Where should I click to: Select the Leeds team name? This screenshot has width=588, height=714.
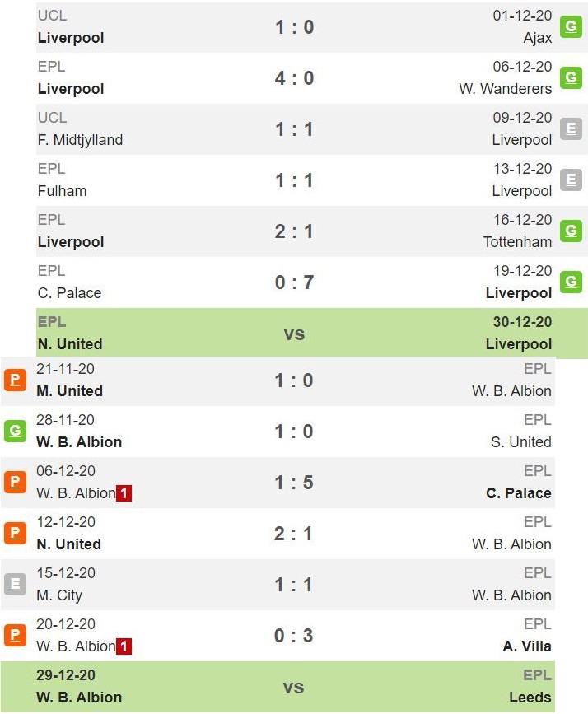pyautogui.click(x=530, y=698)
